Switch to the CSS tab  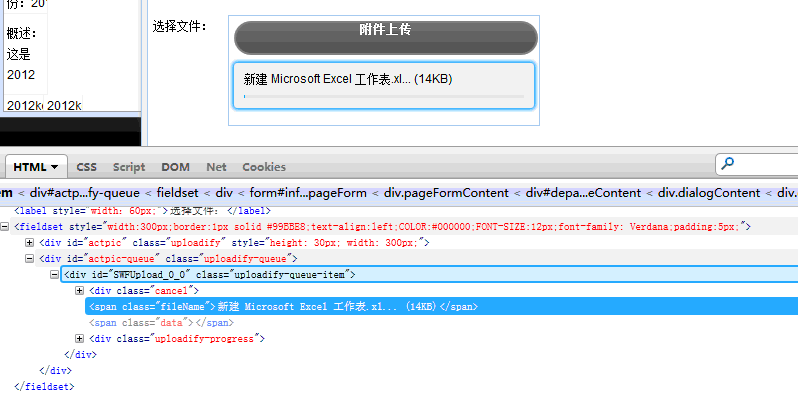87,167
